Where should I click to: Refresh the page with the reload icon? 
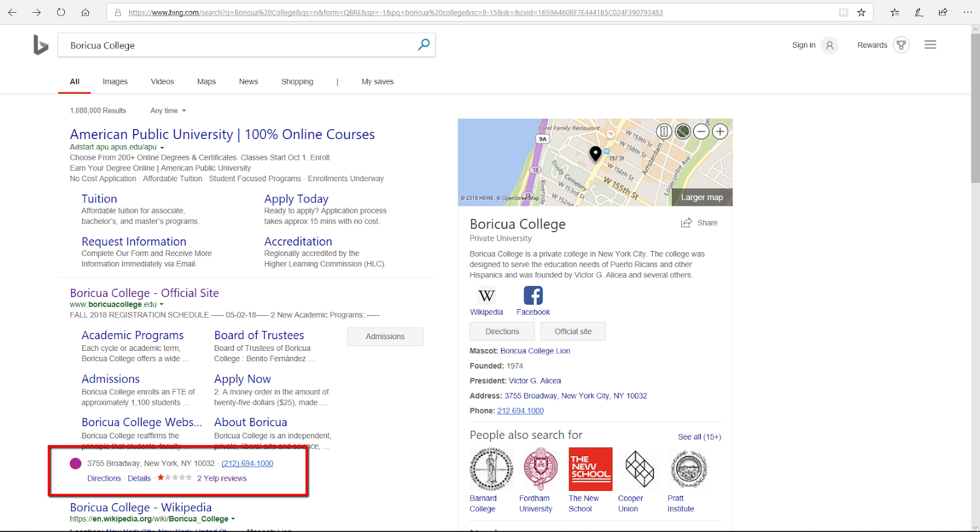tap(61, 12)
